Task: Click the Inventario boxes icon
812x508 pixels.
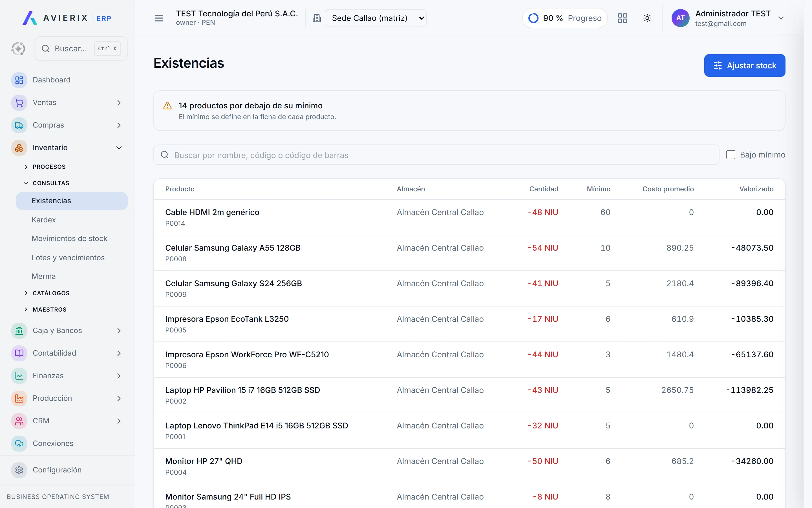Action: pyautogui.click(x=19, y=148)
